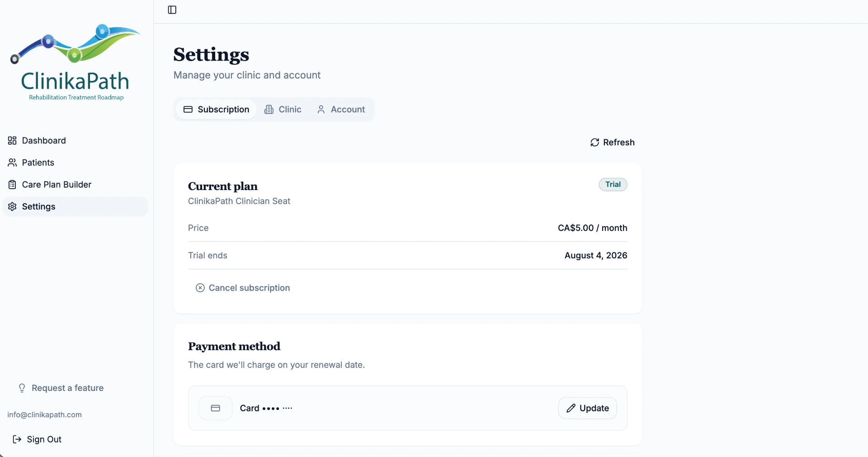
Task: Click the August 4, 2026 trial end date
Action: coord(596,256)
